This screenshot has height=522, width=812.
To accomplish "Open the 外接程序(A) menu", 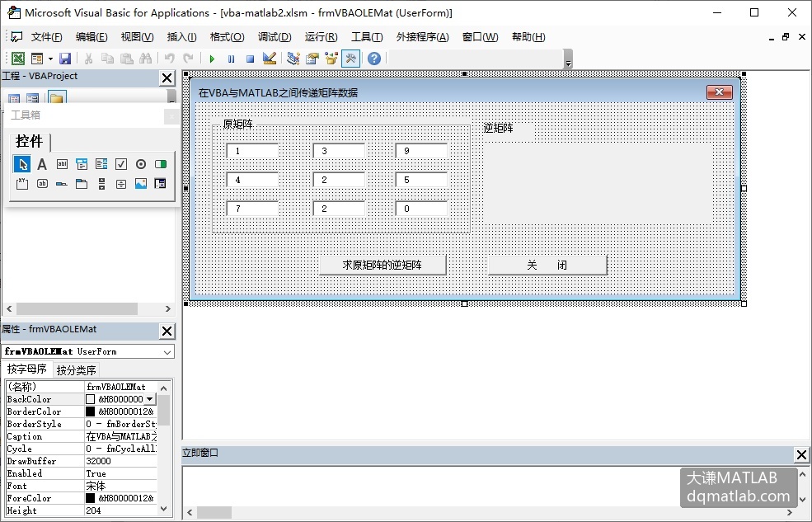I will (x=422, y=37).
